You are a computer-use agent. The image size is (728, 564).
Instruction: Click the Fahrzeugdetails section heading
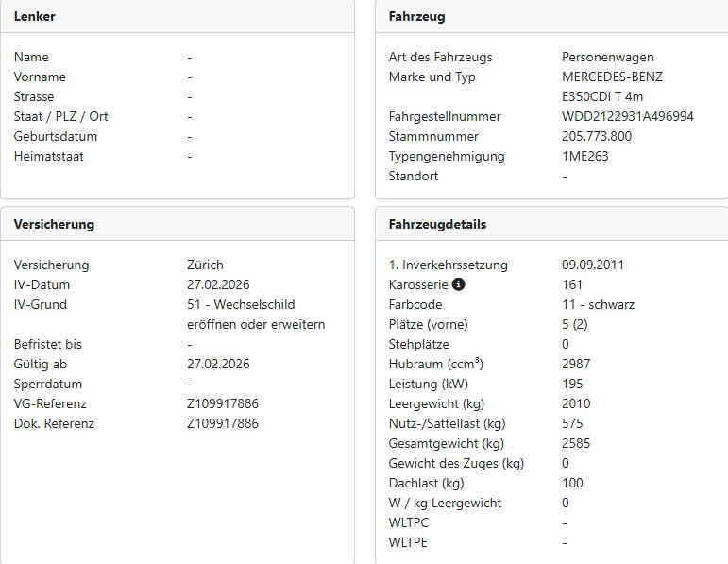click(x=437, y=224)
